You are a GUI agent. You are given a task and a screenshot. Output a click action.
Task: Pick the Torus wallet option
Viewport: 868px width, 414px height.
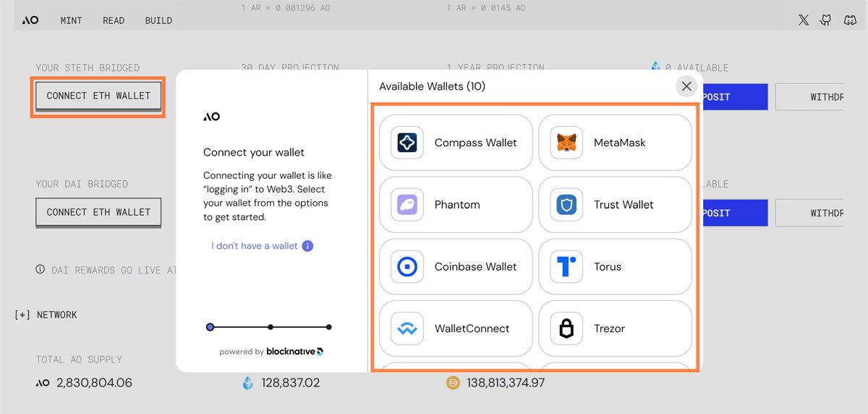pos(616,266)
